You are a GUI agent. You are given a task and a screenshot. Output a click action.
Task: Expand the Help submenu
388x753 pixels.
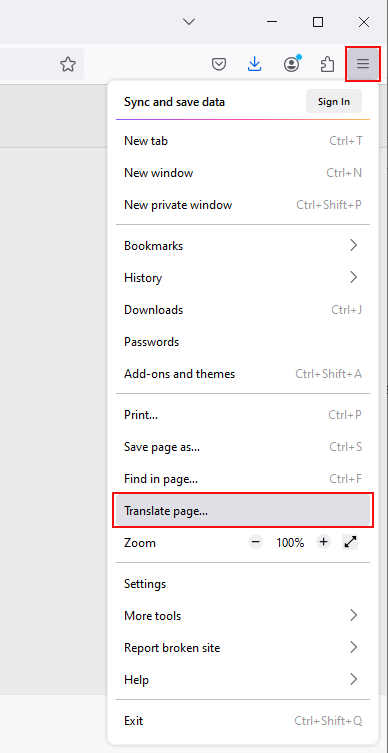243,680
